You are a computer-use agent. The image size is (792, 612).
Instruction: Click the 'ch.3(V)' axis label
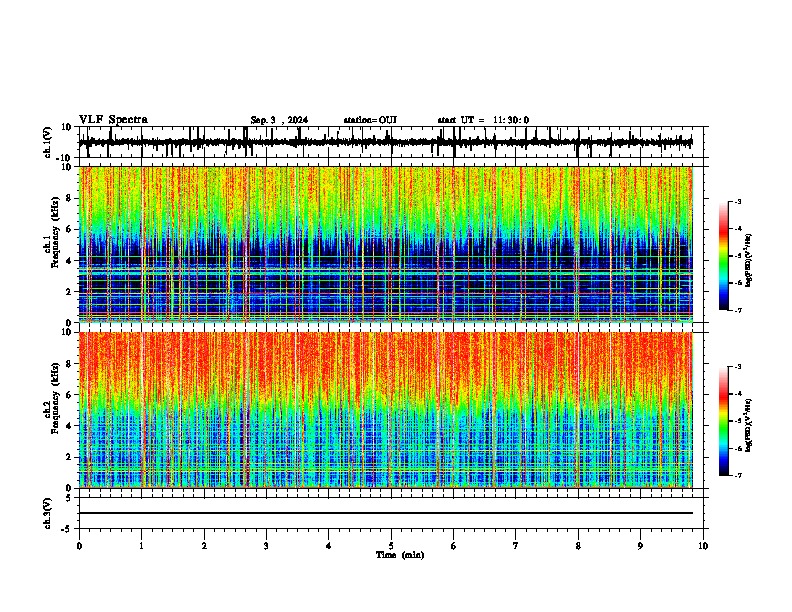pos(47,513)
